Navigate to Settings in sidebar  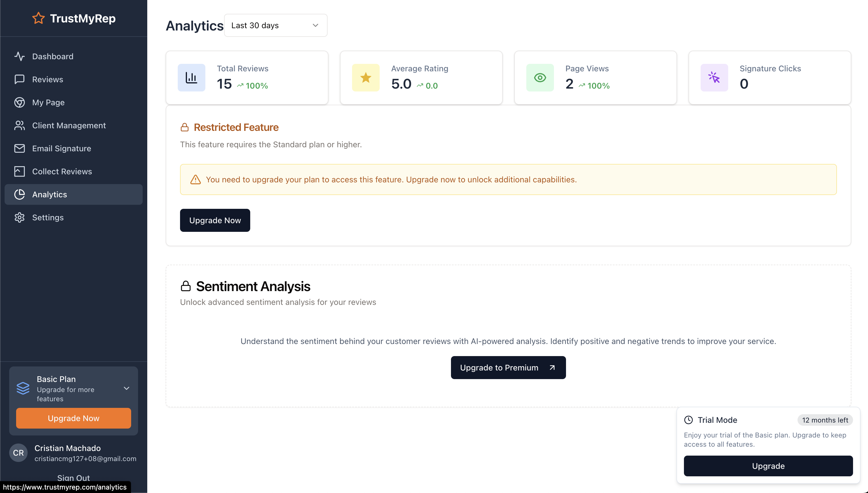48,217
